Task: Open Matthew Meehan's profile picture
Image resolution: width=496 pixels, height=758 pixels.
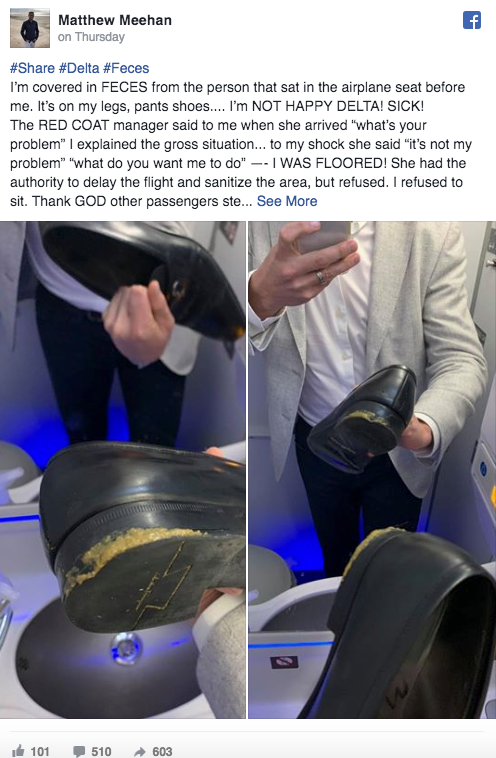Action: point(30,28)
